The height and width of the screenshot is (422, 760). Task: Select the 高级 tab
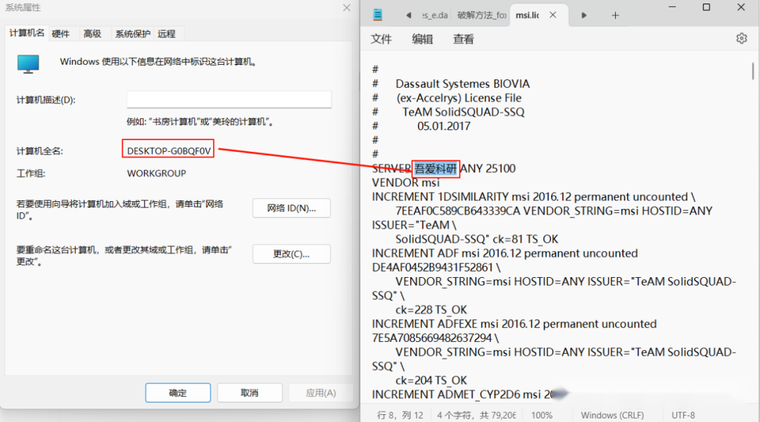point(92,34)
